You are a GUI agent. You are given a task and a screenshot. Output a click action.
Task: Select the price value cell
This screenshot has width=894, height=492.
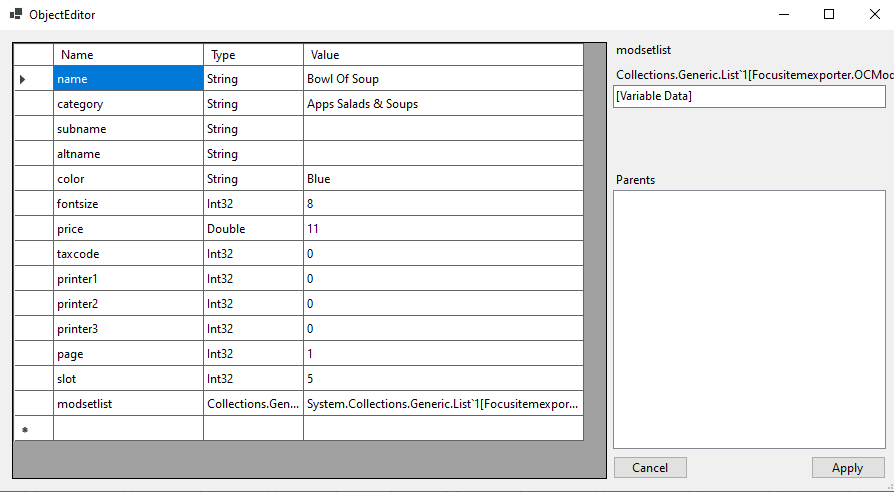click(x=442, y=229)
